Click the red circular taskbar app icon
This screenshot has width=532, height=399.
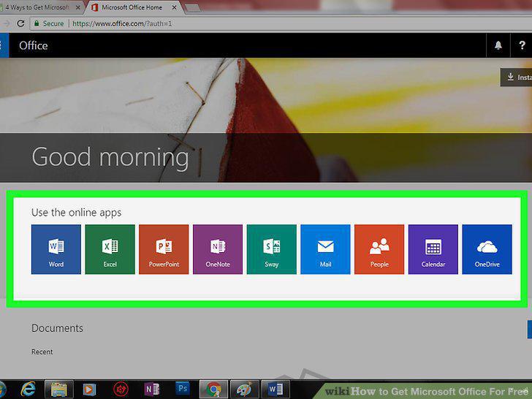pyautogui.click(x=121, y=389)
